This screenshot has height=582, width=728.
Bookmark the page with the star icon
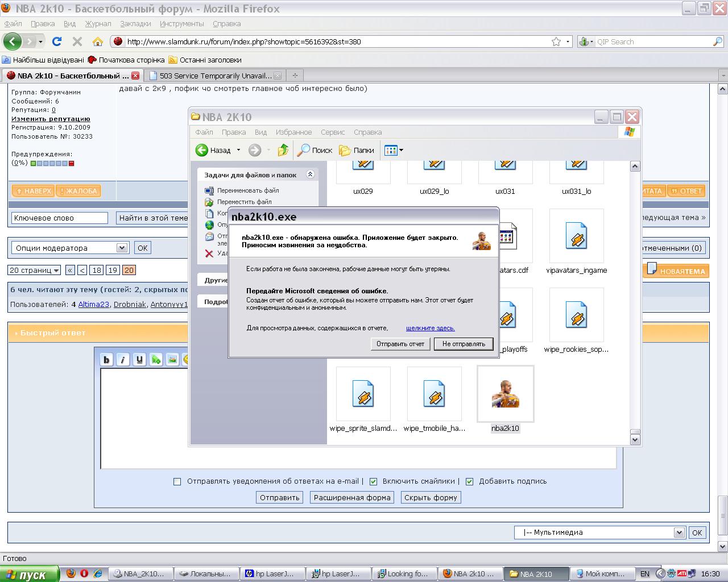click(x=556, y=41)
